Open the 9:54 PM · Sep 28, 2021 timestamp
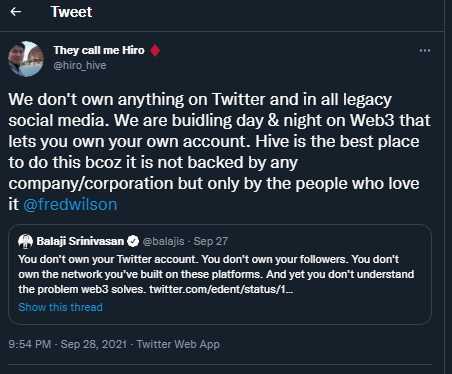This screenshot has height=374, width=452. tap(68, 344)
